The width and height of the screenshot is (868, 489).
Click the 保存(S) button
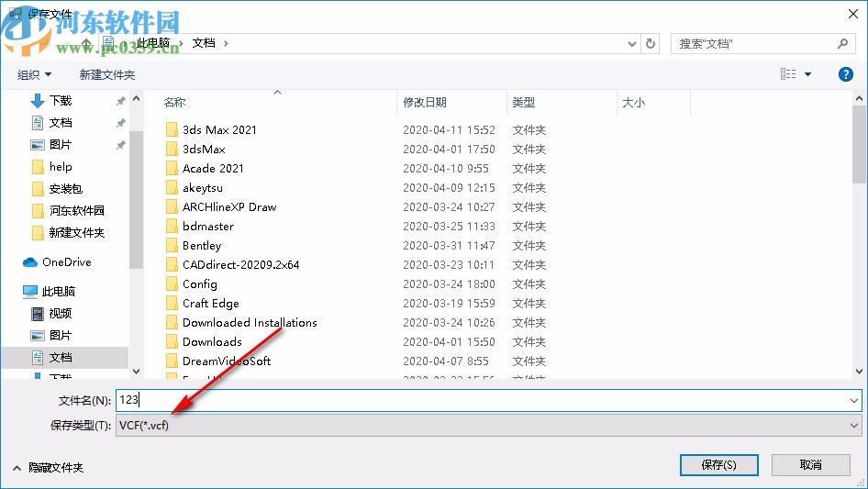pos(719,465)
